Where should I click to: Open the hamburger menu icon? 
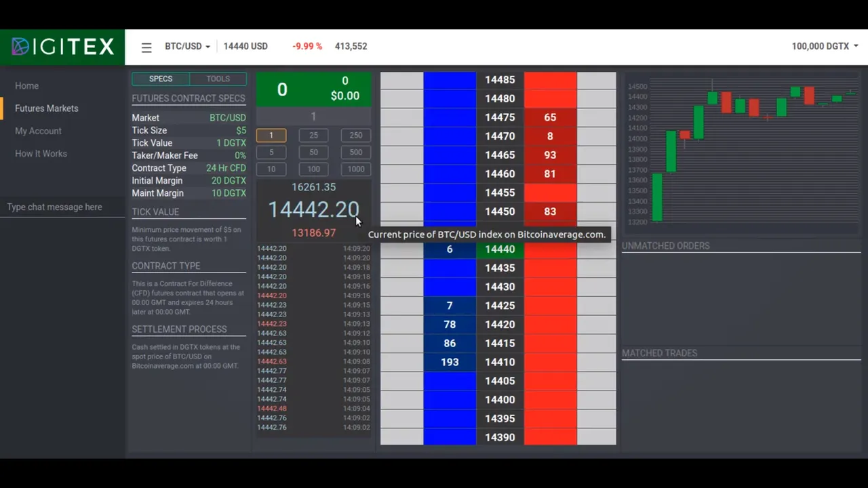[x=146, y=47]
